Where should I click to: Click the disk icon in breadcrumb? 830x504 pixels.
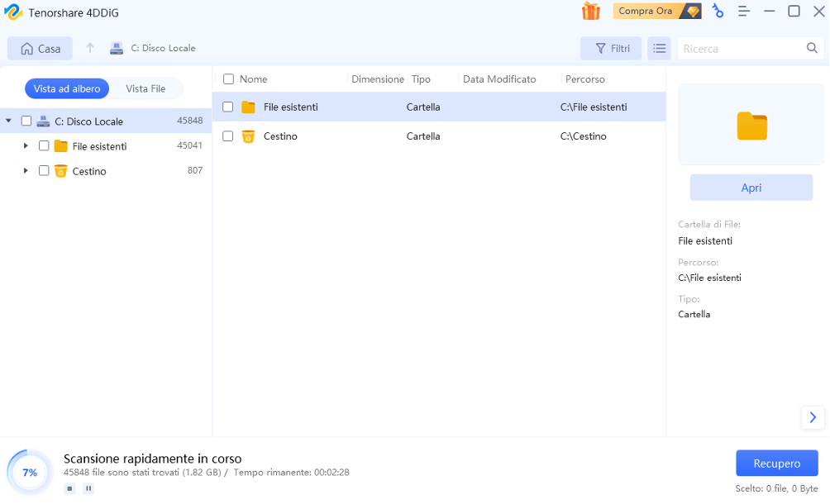pos(117,49)
